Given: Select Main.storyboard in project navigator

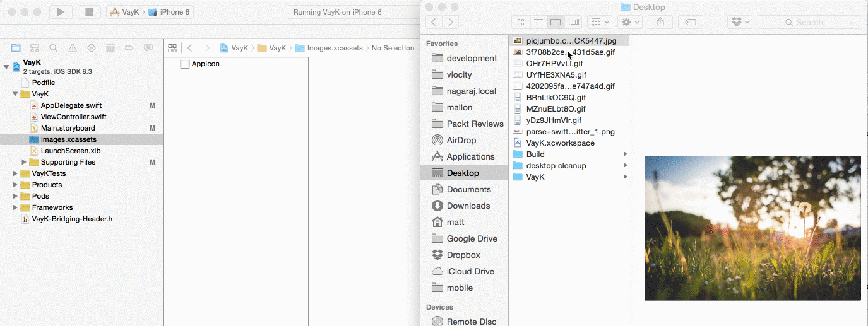Looking at the screenshot, I should pyautogui.click(x=68, y=128).
